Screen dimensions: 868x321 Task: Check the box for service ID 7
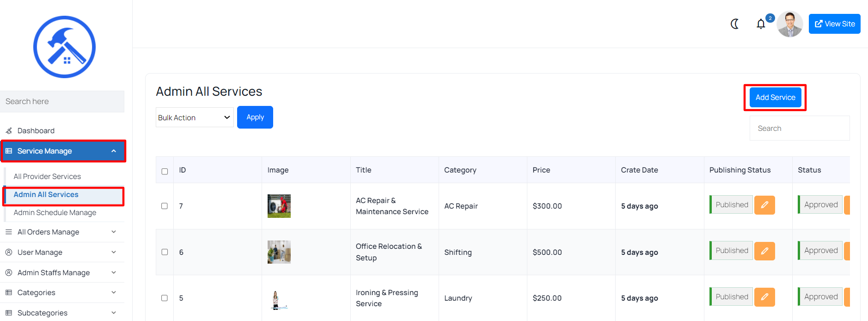165,206
